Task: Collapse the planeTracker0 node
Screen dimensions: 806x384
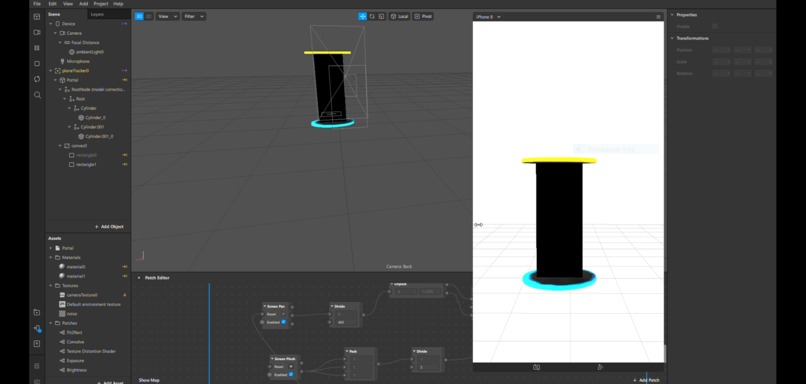Action: (51, 70)
